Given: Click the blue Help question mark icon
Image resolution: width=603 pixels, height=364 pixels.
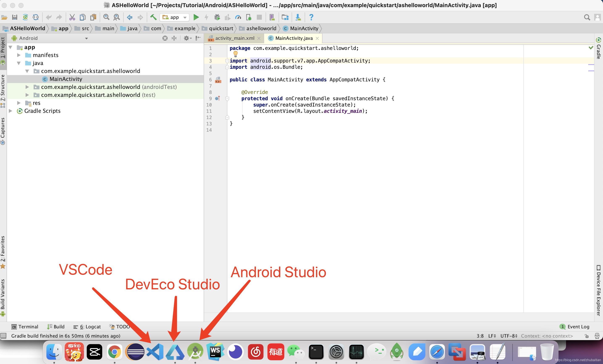Looking at the screenshot, I should [x=311, y=17].
